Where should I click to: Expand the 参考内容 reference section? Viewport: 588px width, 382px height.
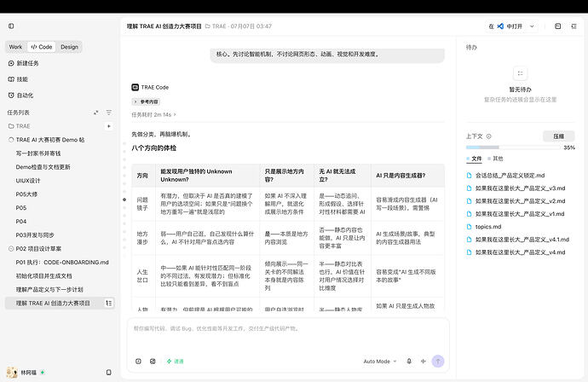(146, 101)
